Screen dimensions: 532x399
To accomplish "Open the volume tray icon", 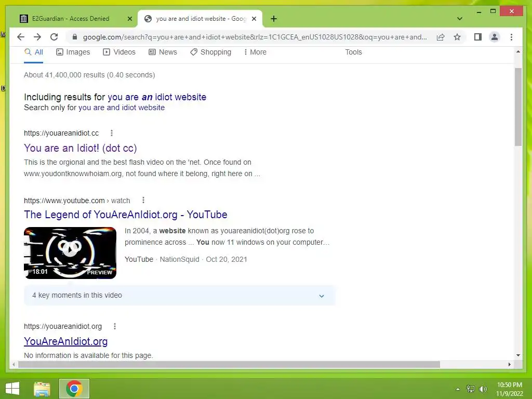I will pyautogui.click(x=483, y=389).
